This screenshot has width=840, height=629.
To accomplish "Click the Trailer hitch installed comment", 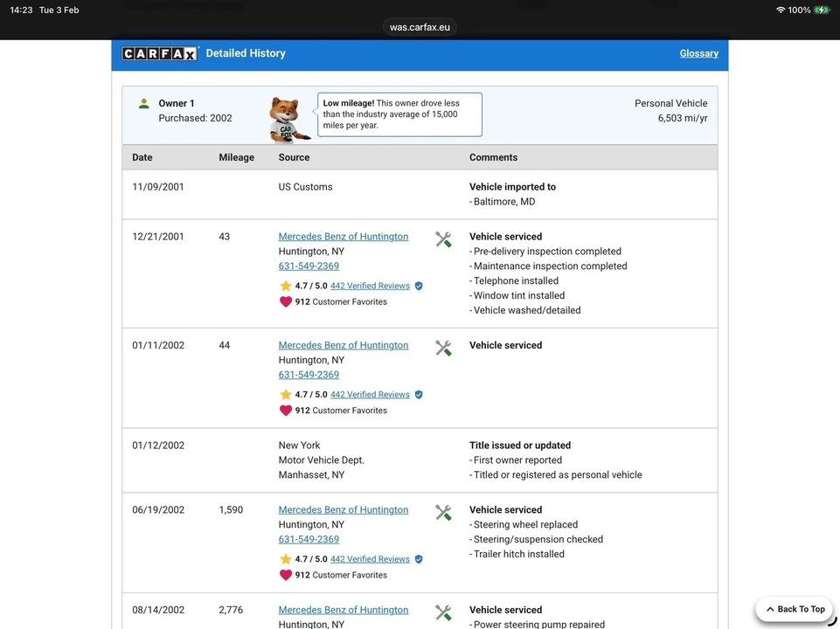I will (518, 554).
